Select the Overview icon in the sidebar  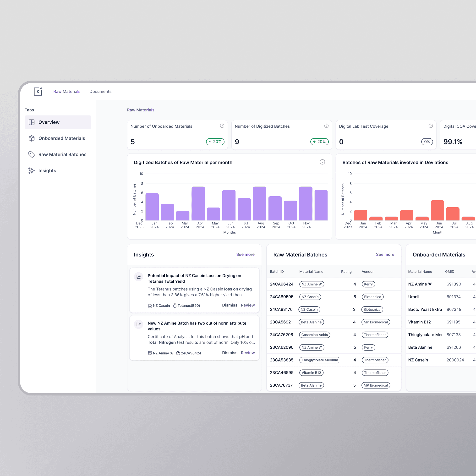(x=32, y=122)
